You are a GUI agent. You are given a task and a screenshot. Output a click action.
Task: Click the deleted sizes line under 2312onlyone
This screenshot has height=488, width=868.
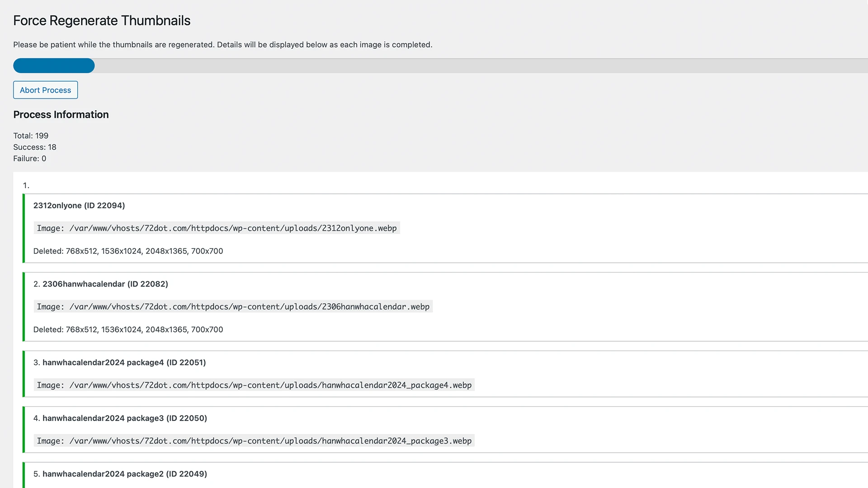(128, 251)
